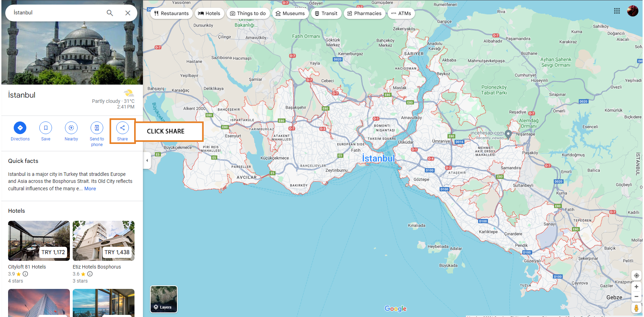Open the Layers map switcher

(164, 299)
